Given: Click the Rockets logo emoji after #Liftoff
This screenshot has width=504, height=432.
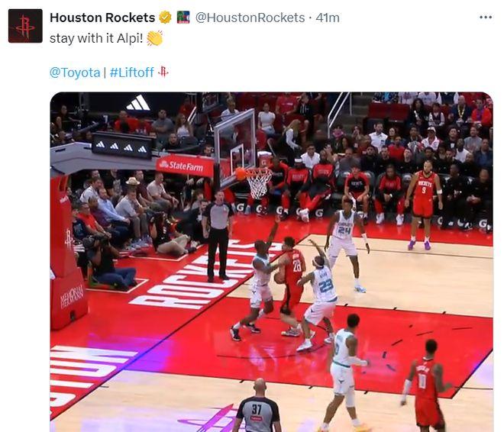Looking at the screenshot, I should pyautogui.click(x=163, y=72).
